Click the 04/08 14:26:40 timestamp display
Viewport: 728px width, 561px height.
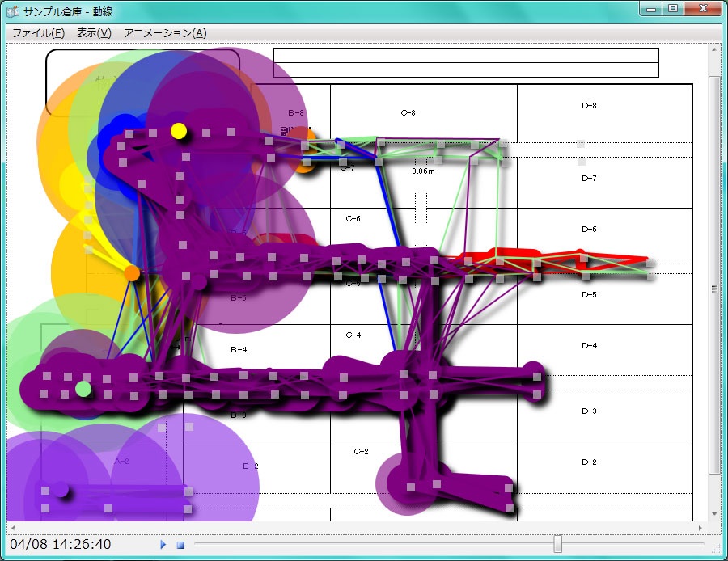coord(61,544)
